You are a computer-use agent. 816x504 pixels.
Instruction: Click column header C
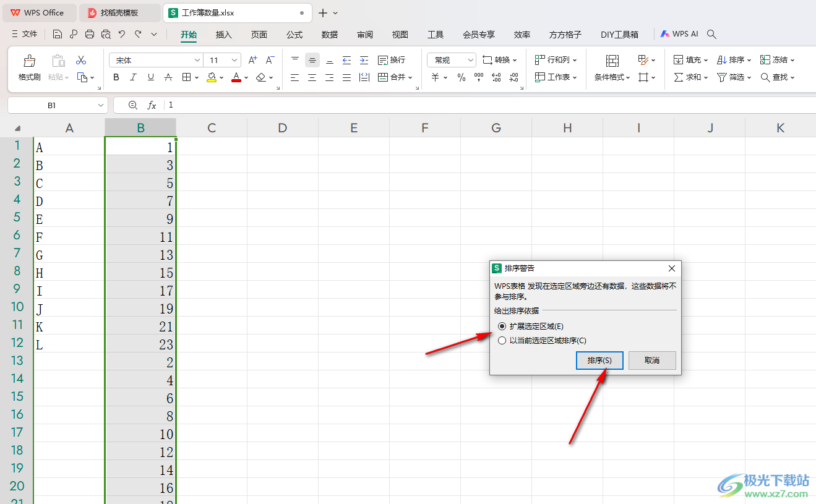[x=212, y=128]
